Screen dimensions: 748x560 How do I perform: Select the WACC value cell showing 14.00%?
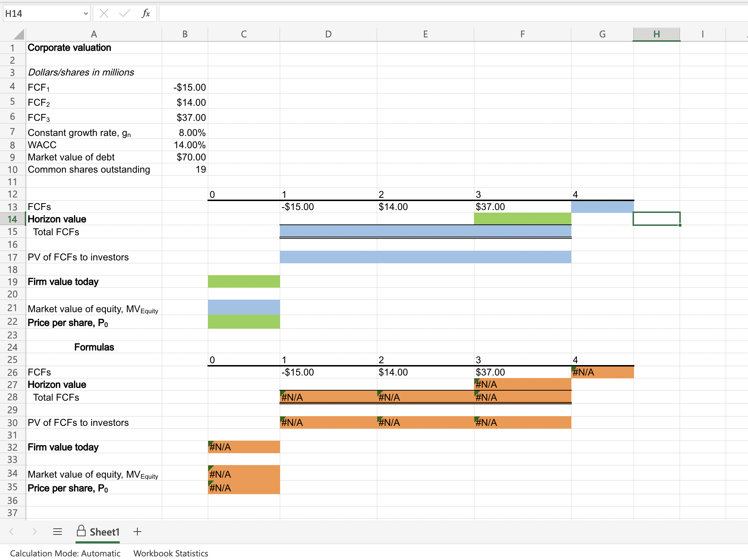(184, 145)
